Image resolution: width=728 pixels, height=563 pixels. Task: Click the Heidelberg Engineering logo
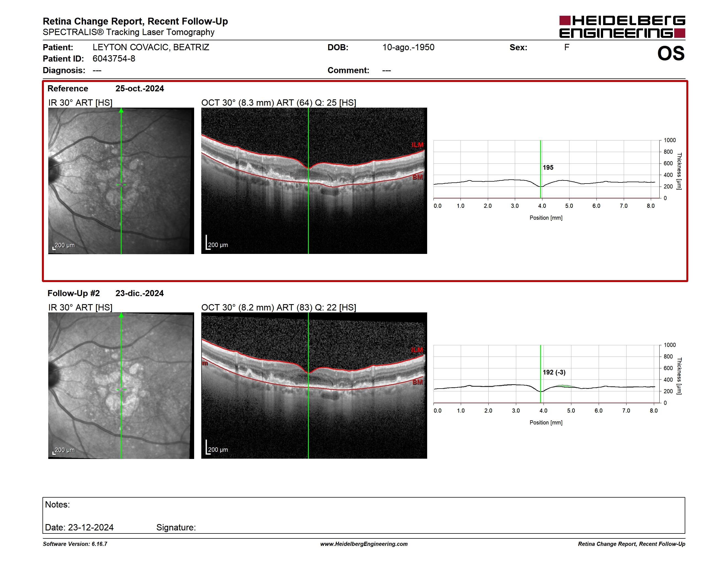click(622, 26)
